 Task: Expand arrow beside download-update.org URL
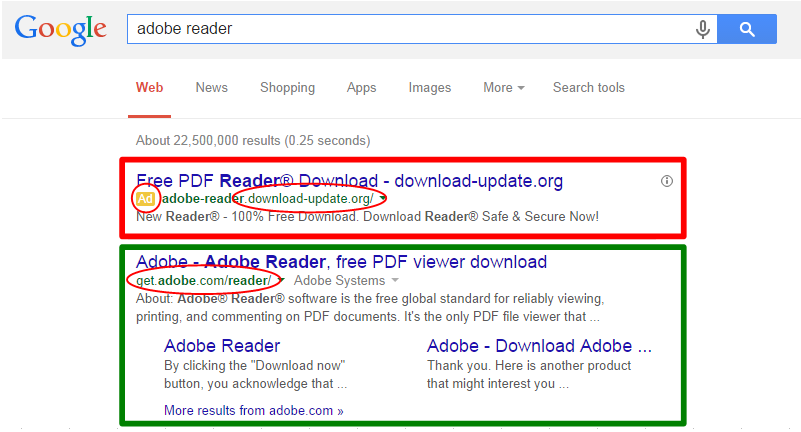(x=382, y=199)
